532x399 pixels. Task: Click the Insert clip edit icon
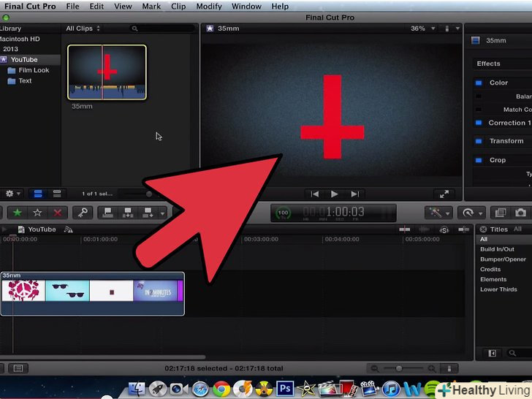point(128,213)
